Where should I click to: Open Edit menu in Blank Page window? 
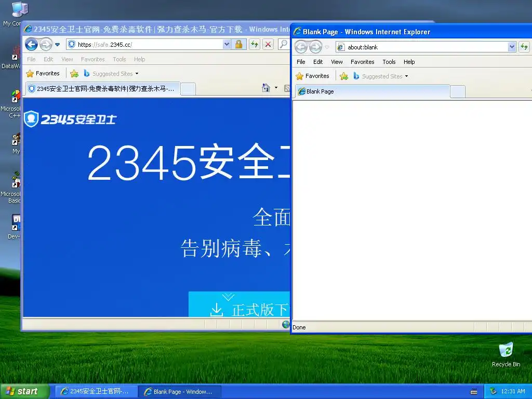(x=318, y=62)
